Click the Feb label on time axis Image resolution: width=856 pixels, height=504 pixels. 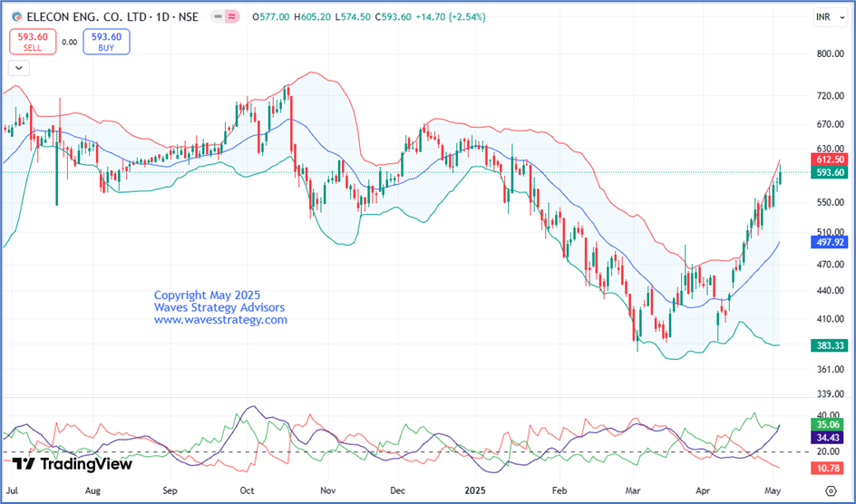tap(559, 490)
